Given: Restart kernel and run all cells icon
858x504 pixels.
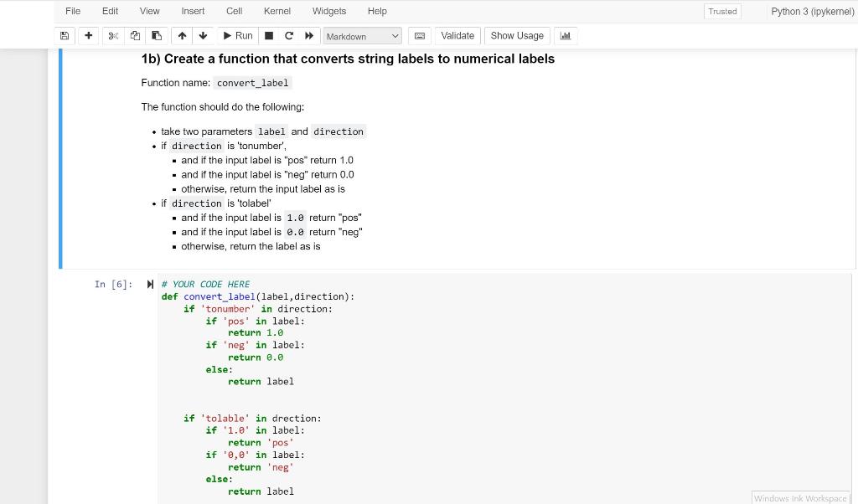Looking at the screenshot, I should 309,36.
